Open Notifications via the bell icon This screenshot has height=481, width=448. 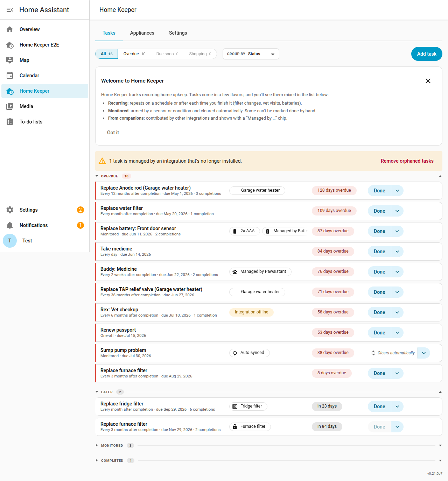click(10, 225)
